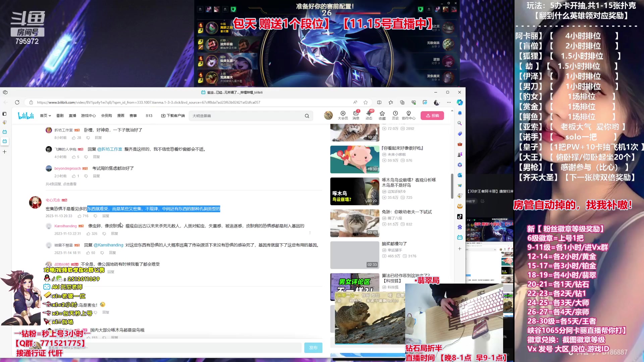Select the bilibili browser tab
This screenshot has width=644, height=362.
coord(231,92)
